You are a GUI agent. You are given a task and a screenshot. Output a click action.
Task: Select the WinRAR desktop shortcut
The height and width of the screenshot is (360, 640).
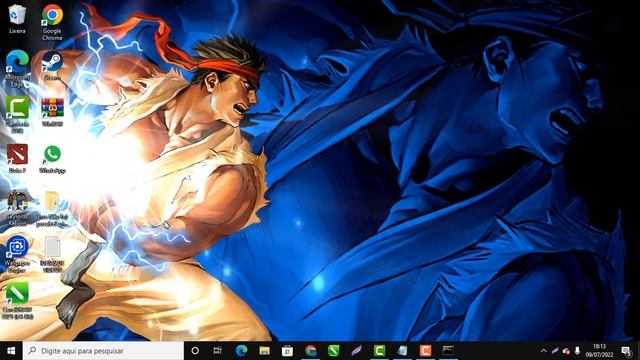click(x=52, y=112)
